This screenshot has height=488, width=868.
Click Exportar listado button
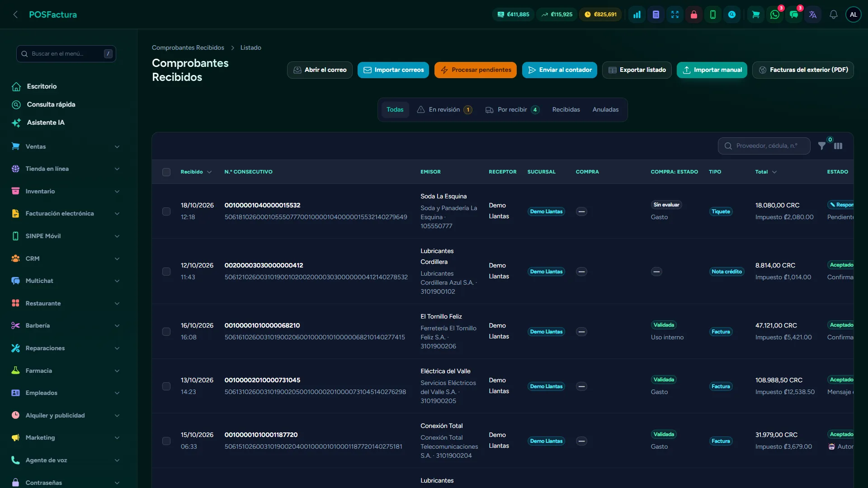click(637, 70)
